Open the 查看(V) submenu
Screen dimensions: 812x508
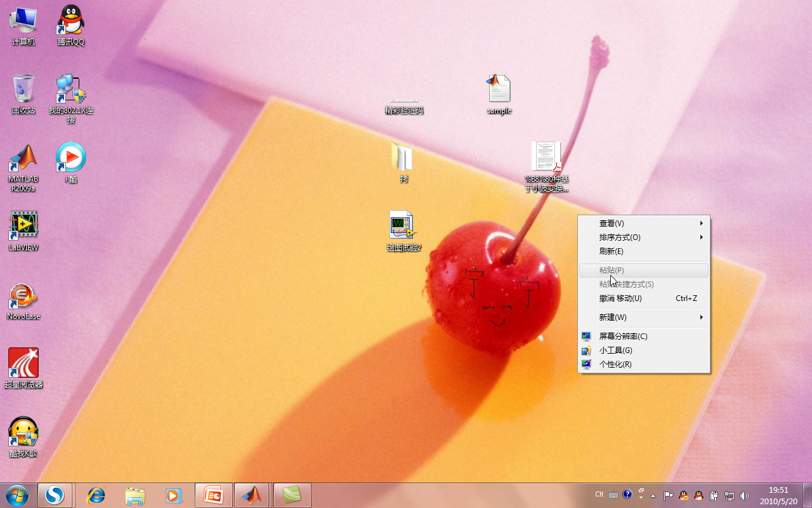(x=644, y=224)
